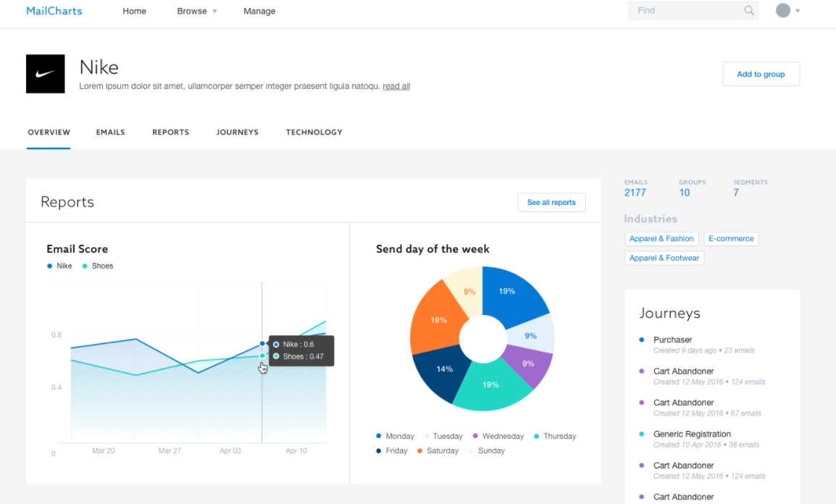Open the Manage menu item
This screenshot has height=504, width=836.
point(259,11)
